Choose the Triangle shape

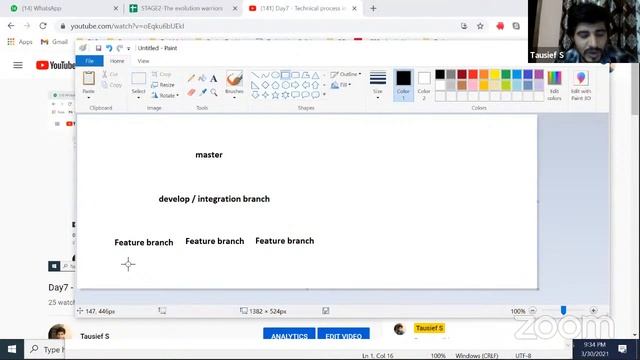click(316, 75)
